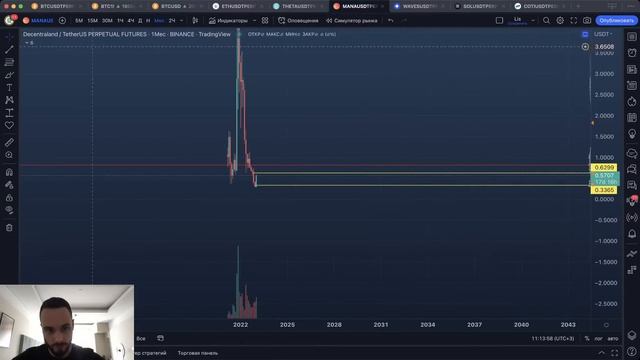Open go-to-date calendar icon
This screenshot has height=360, width=640.
160,338
